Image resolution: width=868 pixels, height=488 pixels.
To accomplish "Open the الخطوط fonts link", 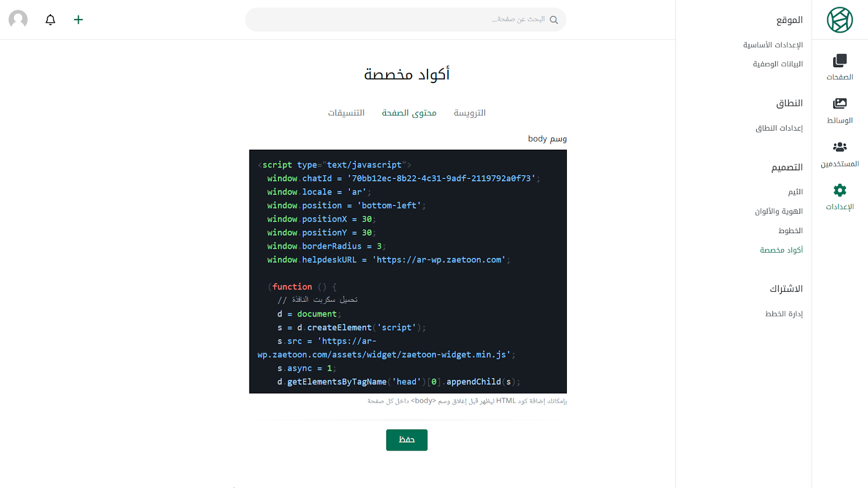I will tap(790, 231).
